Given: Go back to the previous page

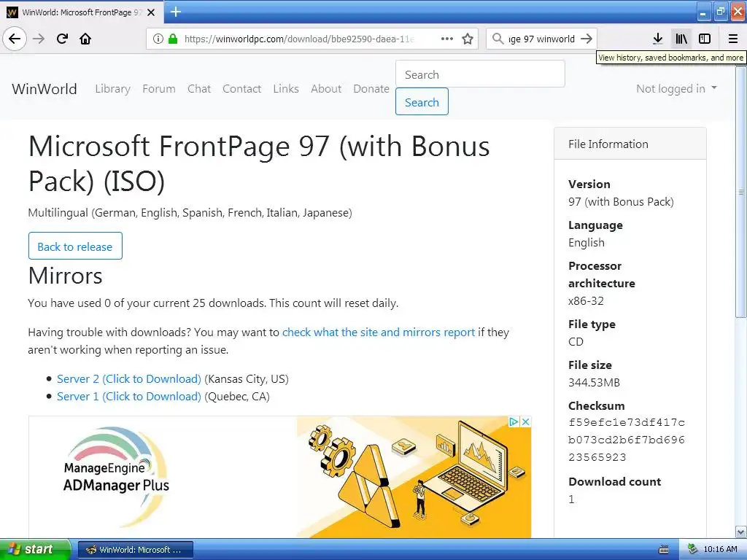Looking at the screenshot, I should [15, 39].
